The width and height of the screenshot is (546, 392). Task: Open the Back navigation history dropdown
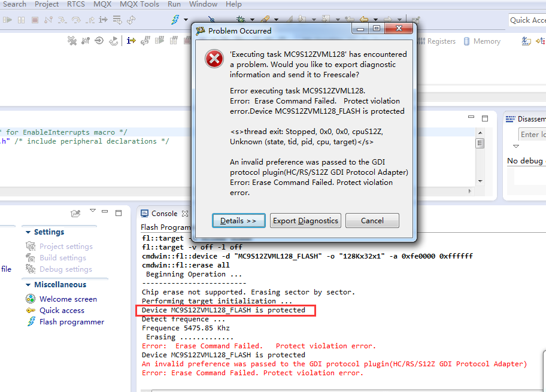(x=376, y=20)
